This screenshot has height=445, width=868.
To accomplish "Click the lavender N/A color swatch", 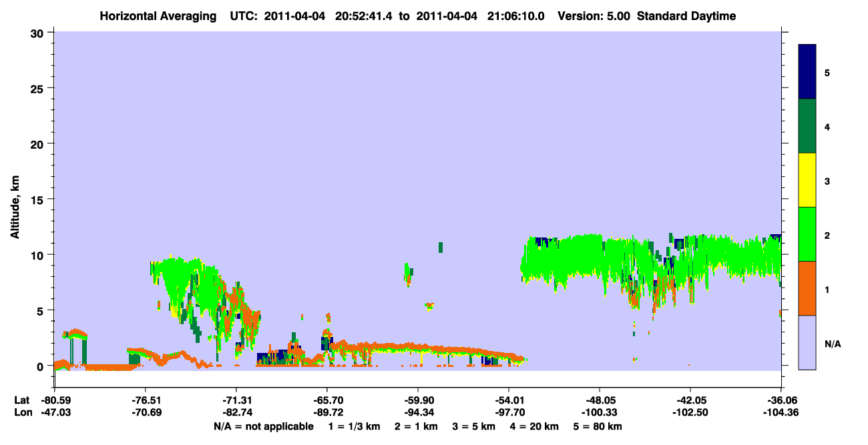I will 807,342.
